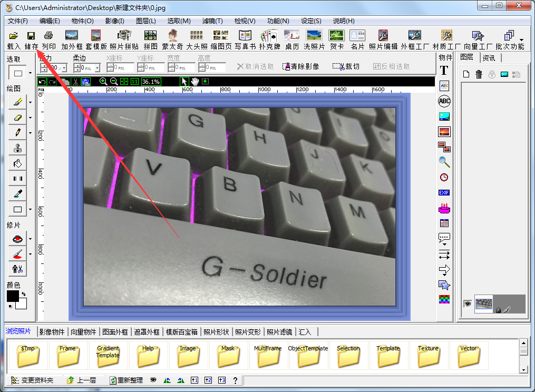This screenshot has width=535, height=392.
Task: Switch to the 照片滤镜 tab
Action: [x=279, y=332]
